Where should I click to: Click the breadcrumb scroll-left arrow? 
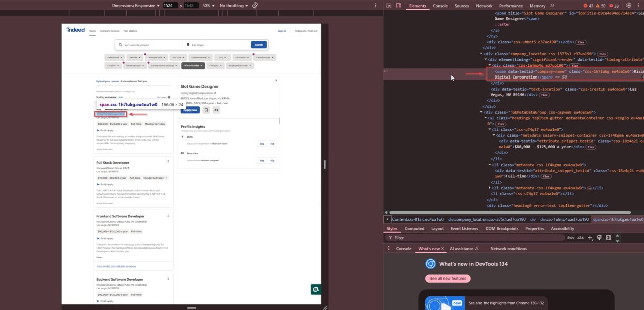tap(387, 219)
